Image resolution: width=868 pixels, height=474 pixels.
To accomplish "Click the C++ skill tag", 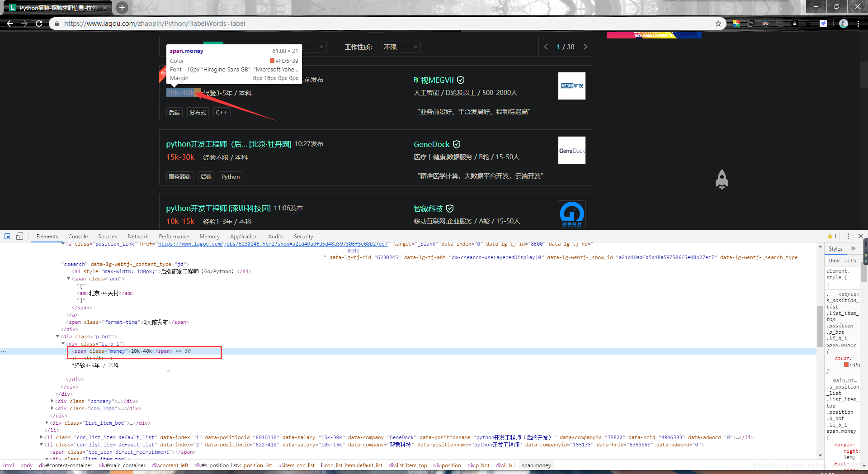I will point(222,112).
